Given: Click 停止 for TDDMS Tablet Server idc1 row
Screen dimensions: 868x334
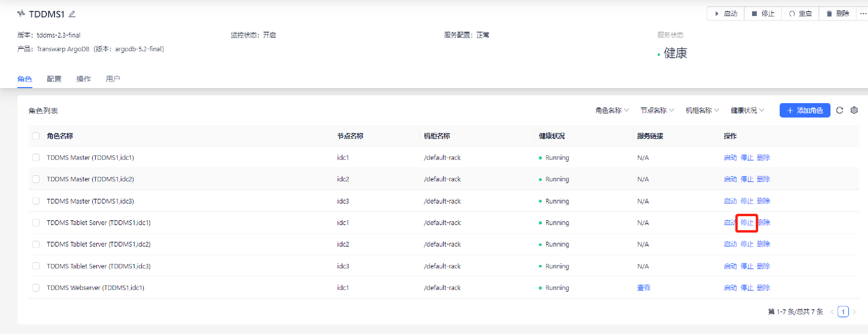Looking at the screenshot, I should point(747,223).
